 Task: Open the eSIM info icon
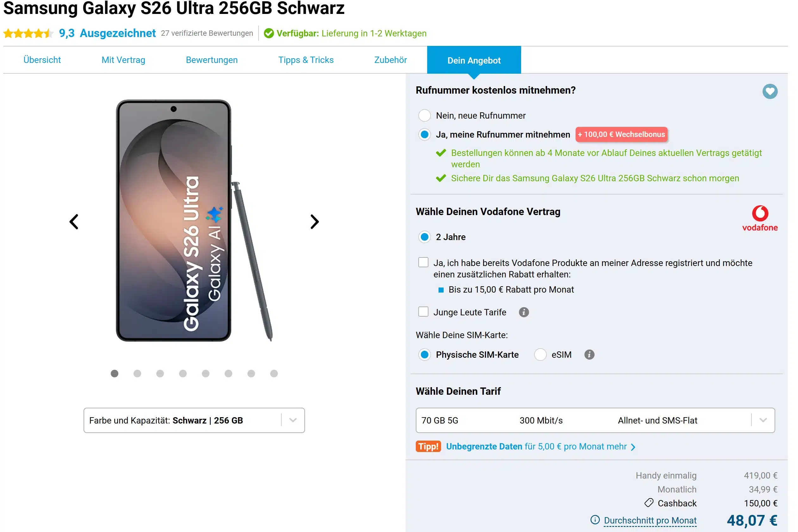pyautogui.click(x=589, y=354)
